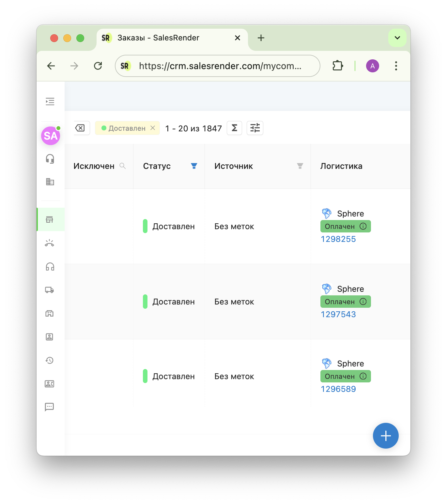Open tracking number 1297543
The height and width of the screenshot is (504, 447).
pos(338,314)
